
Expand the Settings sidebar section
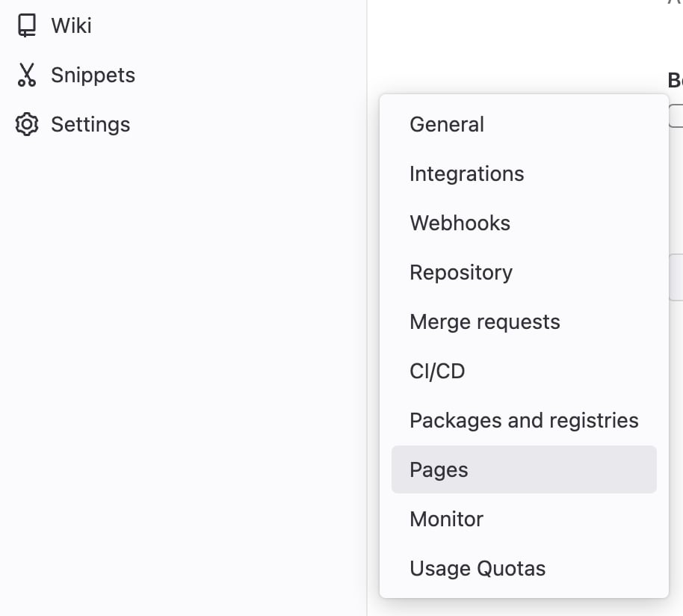point(90,124)
